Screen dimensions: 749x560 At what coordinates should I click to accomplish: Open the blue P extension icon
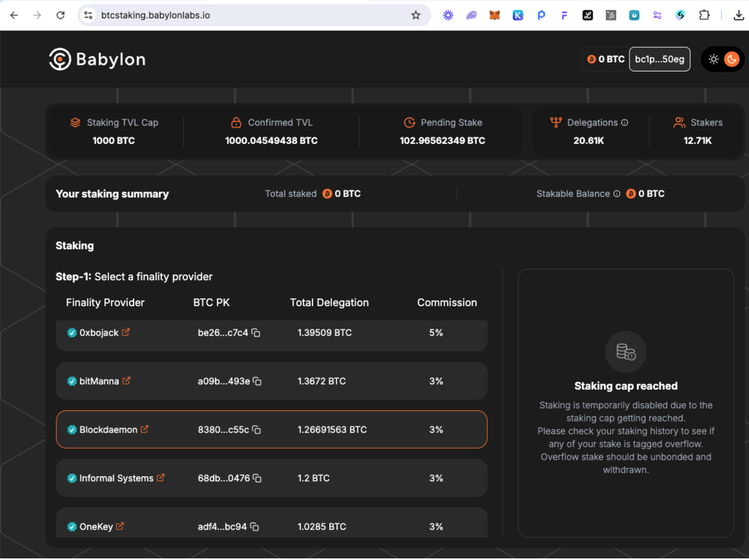(x=541, y=15)
